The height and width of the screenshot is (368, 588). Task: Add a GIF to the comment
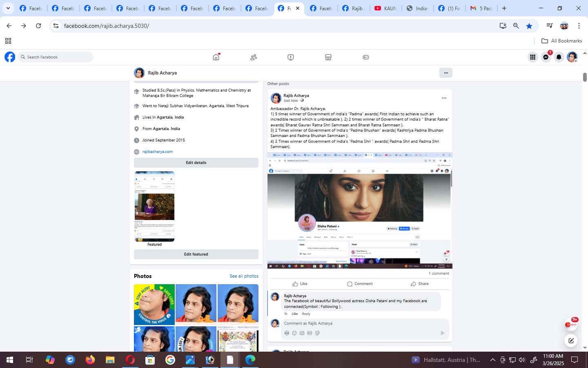pyautogui.click(x=310, y=333)
